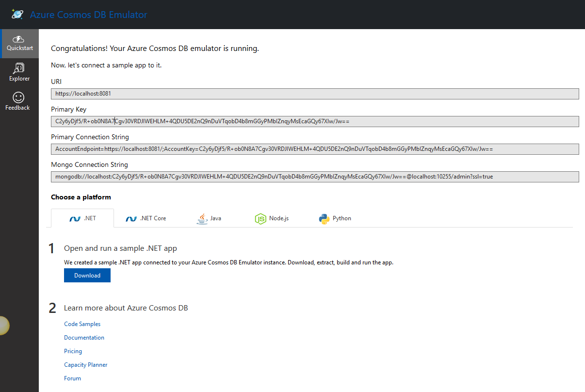Open the Explorer sidebar icon
585x392 pixels.
coord(19,68)
